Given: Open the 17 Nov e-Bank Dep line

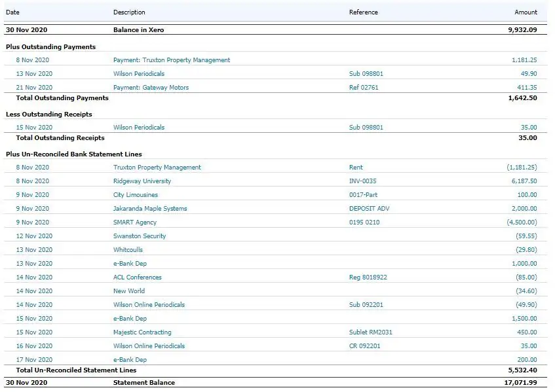Looking at the screenshot, I should click(130, 360).
